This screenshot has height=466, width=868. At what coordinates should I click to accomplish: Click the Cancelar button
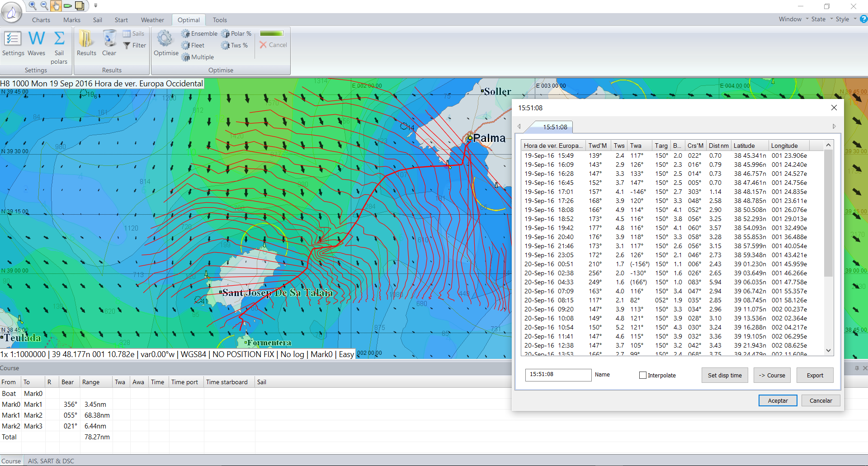coord(821,400)
